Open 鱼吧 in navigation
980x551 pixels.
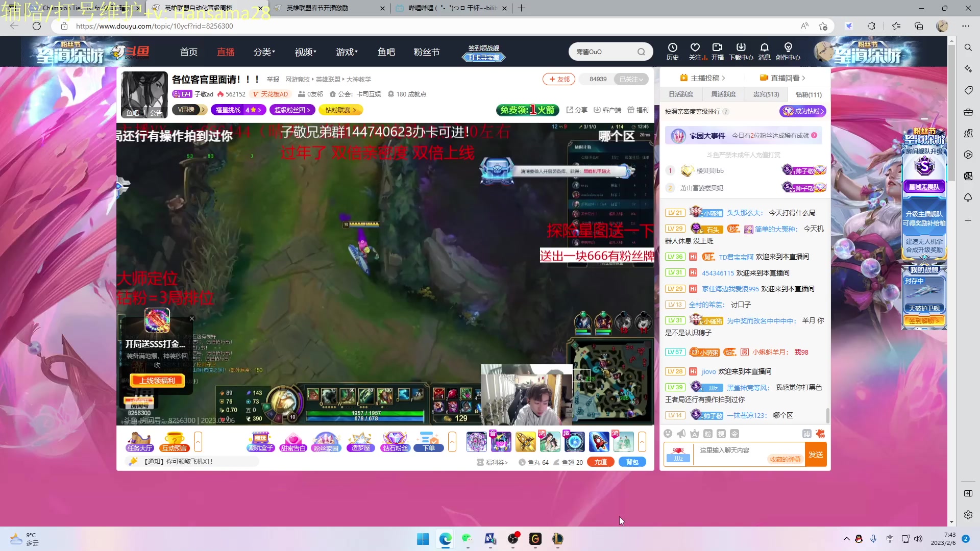[386, 52]
